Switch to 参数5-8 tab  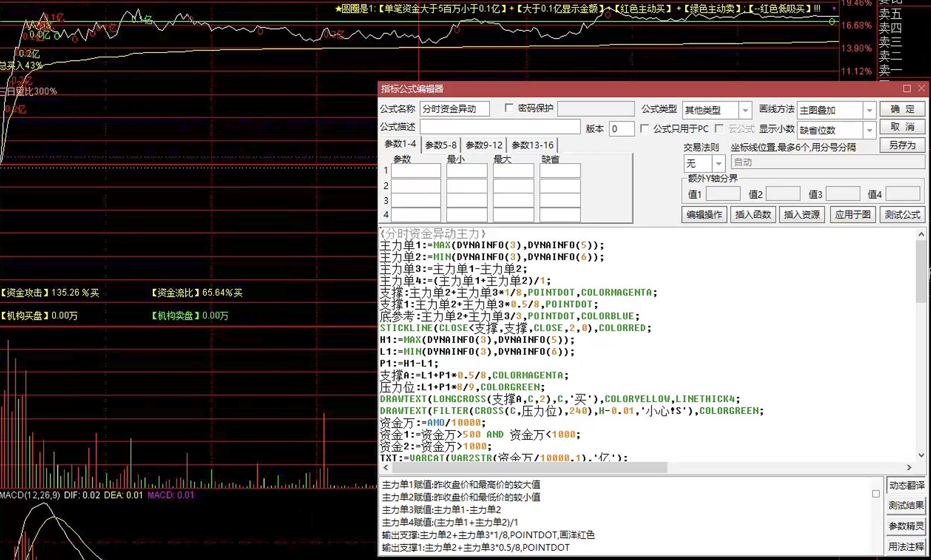pos(441,145)
